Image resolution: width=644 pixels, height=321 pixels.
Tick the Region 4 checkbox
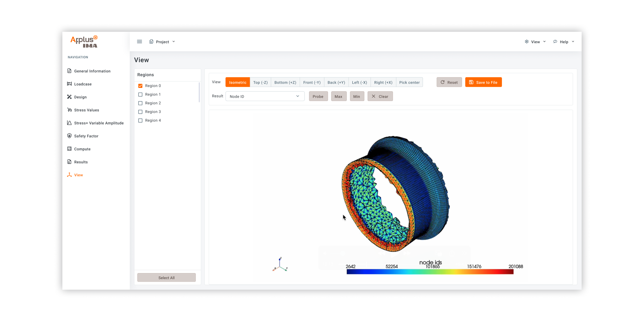140,121
